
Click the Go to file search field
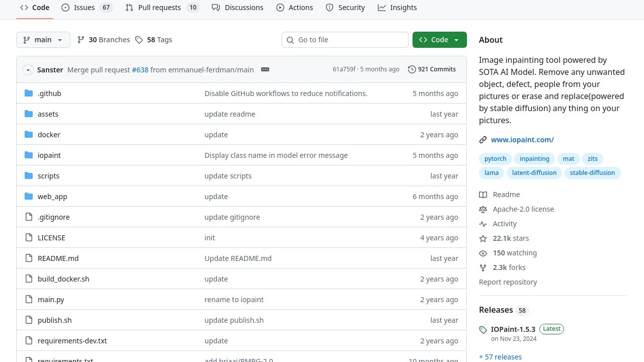[345, 40]
